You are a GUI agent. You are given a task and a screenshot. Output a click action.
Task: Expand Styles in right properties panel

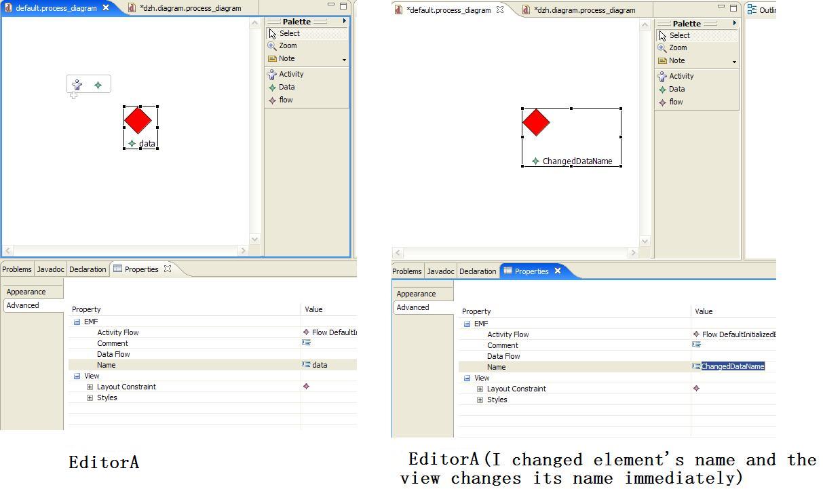[480, 400]
